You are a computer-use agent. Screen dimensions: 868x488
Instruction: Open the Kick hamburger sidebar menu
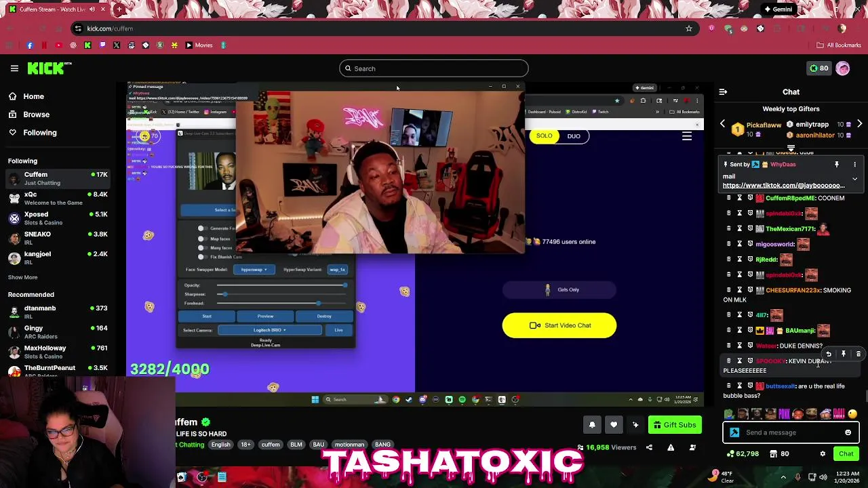[x=14, y=68]
